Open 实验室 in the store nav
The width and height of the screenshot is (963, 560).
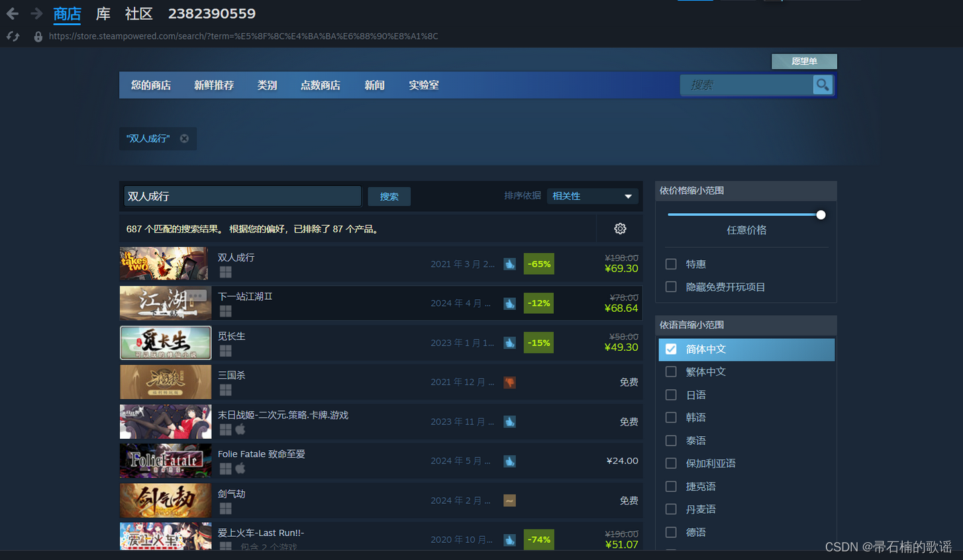[424, 85]
